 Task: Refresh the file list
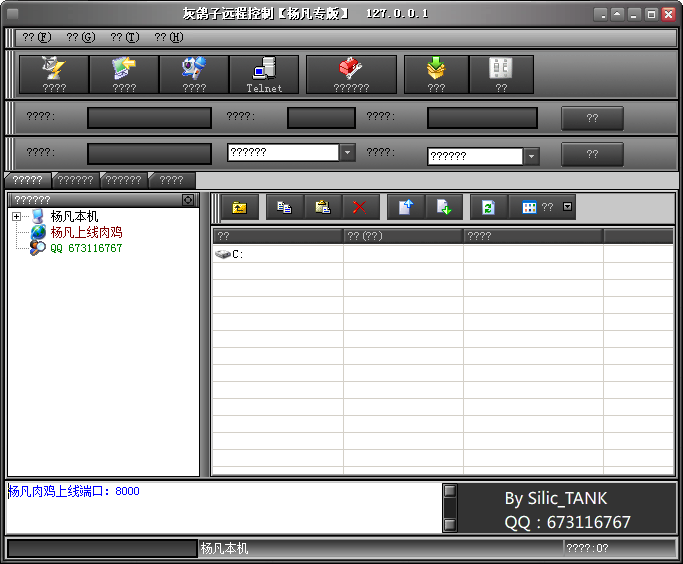pos(488,208)
